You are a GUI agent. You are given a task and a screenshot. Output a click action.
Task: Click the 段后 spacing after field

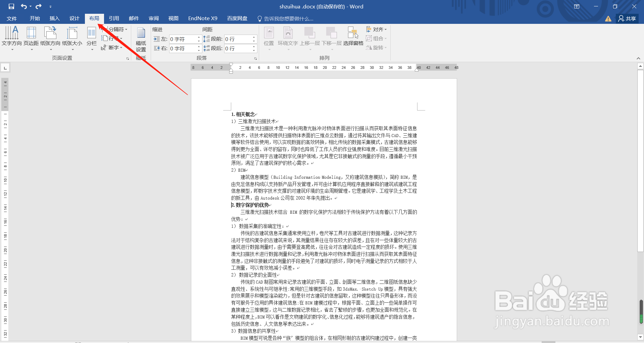pyautogui.click(x=238, y=48)
